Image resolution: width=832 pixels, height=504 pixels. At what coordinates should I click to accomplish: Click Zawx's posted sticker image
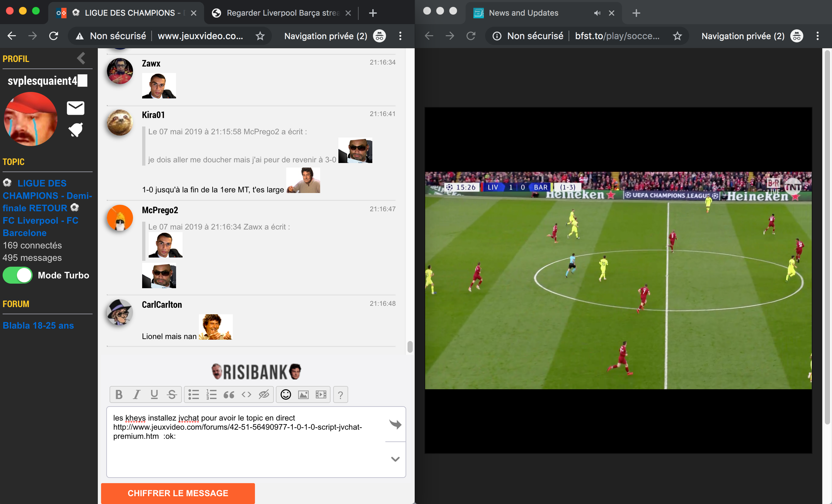tap(159, 85)
